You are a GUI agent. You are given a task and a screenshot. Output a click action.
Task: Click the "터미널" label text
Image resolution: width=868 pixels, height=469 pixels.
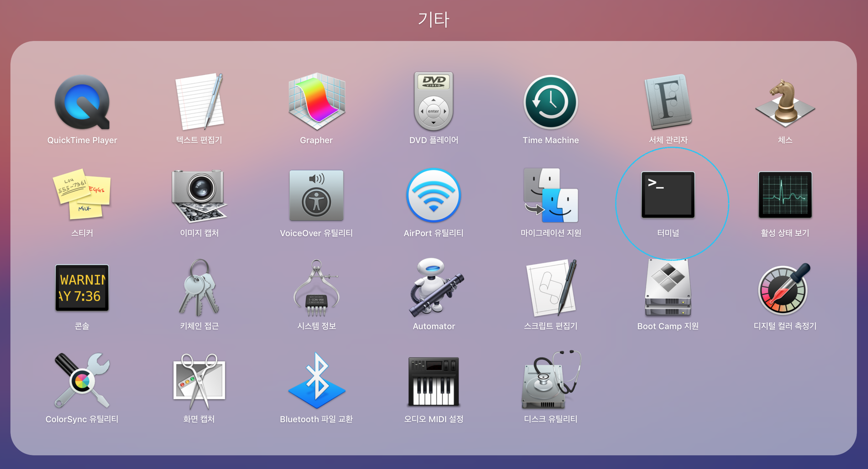tap(668, 233)
